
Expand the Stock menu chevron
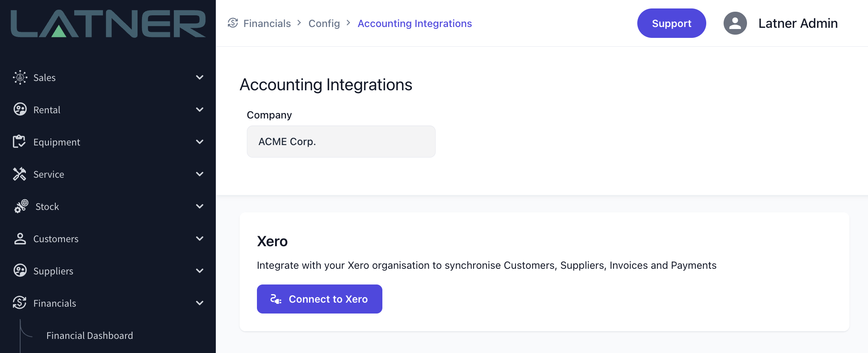tap(199, 206)
